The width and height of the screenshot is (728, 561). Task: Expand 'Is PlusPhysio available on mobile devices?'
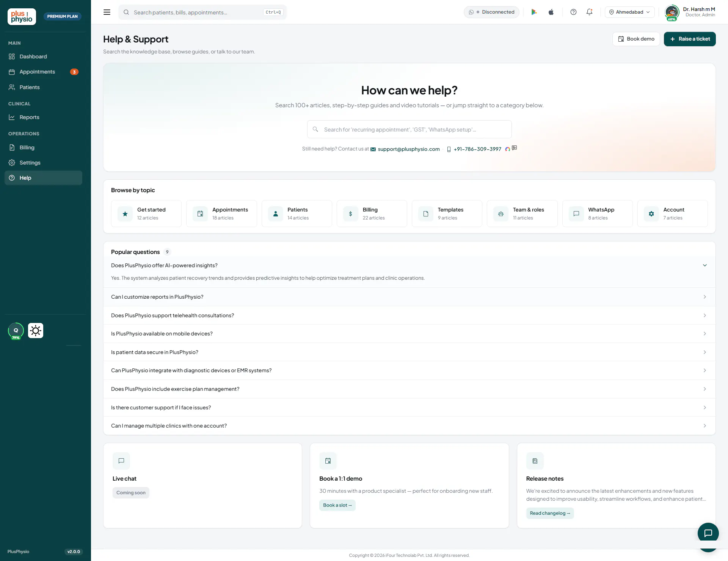click(x=409, y=334)
